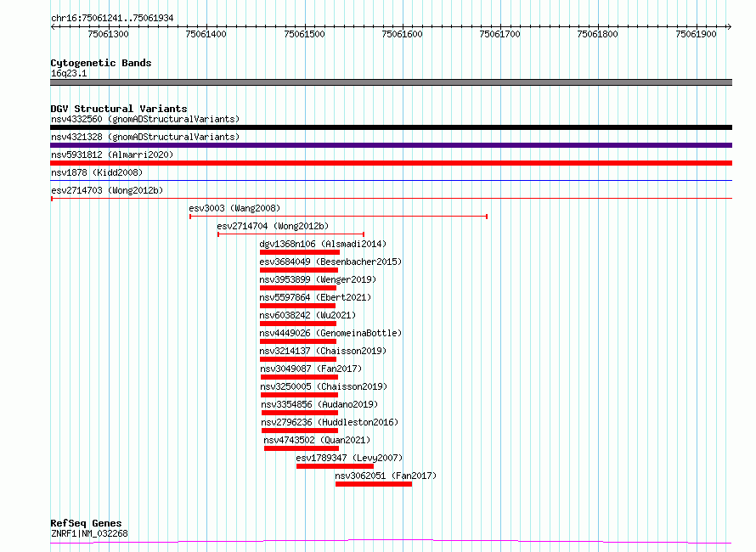The height and width of the screenshot is (552, 756).
Task: Click ruler position 75061700
Action: (500, 34)
